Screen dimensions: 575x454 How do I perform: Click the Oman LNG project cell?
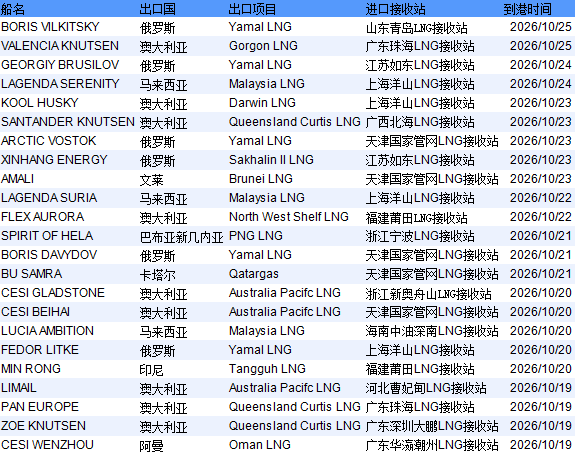(x=260, y=445)
